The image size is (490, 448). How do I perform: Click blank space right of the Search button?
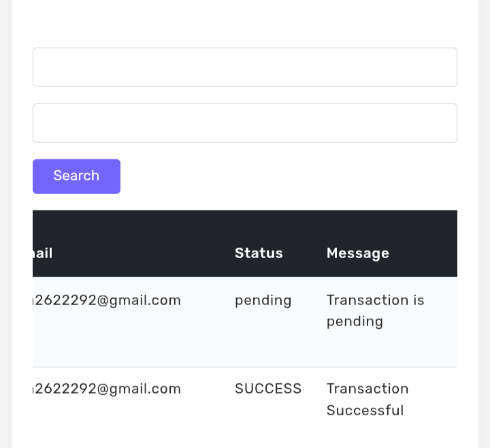click(x=286, y=176)
